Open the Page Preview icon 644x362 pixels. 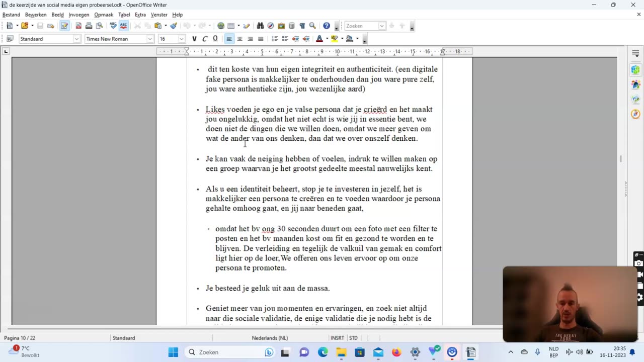click(x=99, y=26)
